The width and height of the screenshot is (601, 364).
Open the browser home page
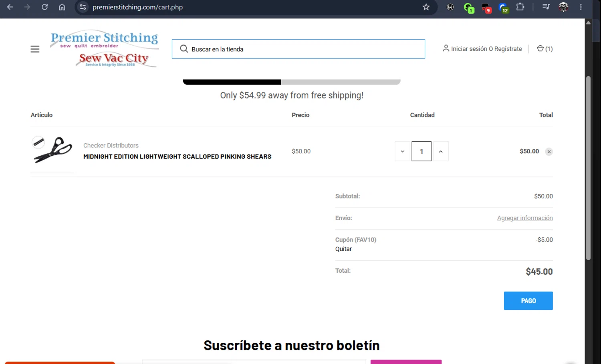tap(62, 7)
